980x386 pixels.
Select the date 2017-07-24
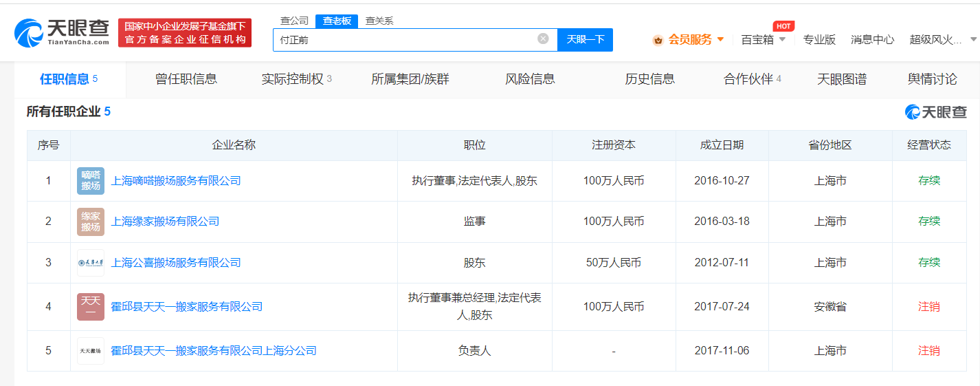click(722, 307)
